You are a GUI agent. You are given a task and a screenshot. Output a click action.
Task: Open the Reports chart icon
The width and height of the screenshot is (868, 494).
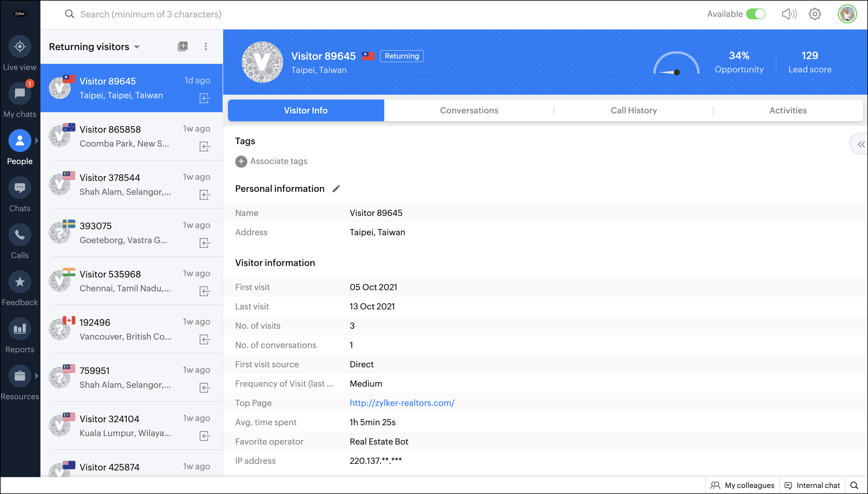20,329
